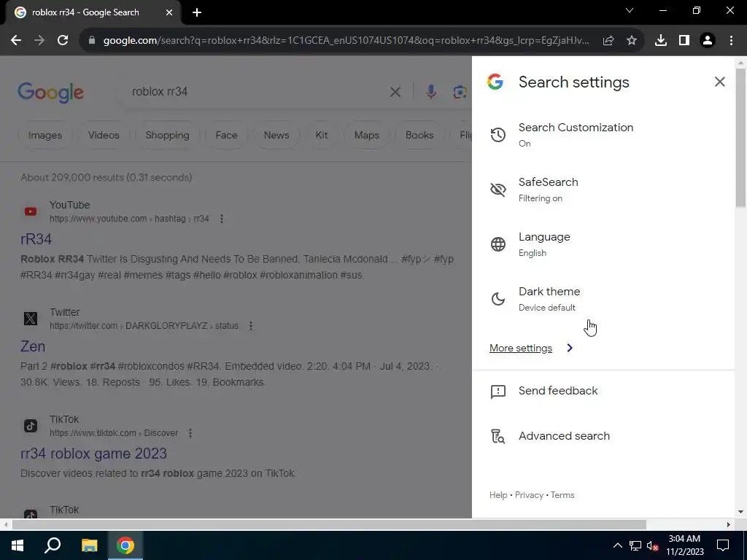Switch to Videos results tab
The width and height of the screenshot is (747, 560).
[104, 135]
